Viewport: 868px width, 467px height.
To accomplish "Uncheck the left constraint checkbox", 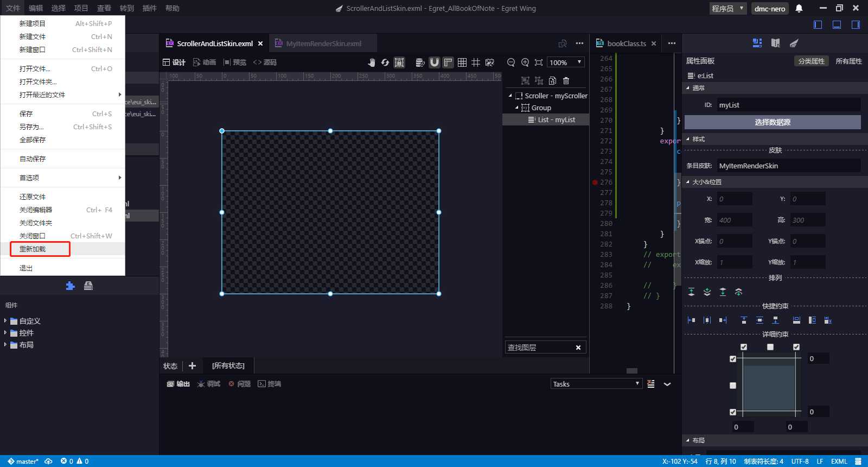I will (744, 347).
